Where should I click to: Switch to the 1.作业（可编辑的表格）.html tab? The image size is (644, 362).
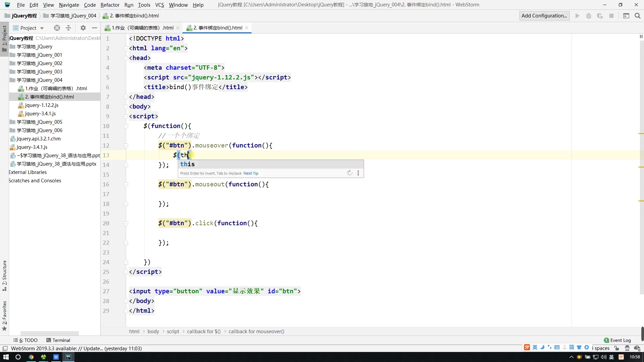(142, 28)
